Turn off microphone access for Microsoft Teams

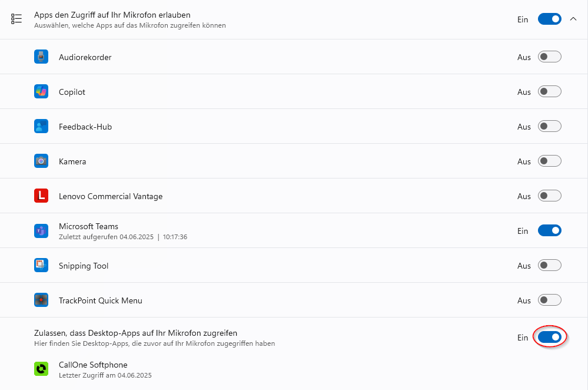(x=549, y=230)
